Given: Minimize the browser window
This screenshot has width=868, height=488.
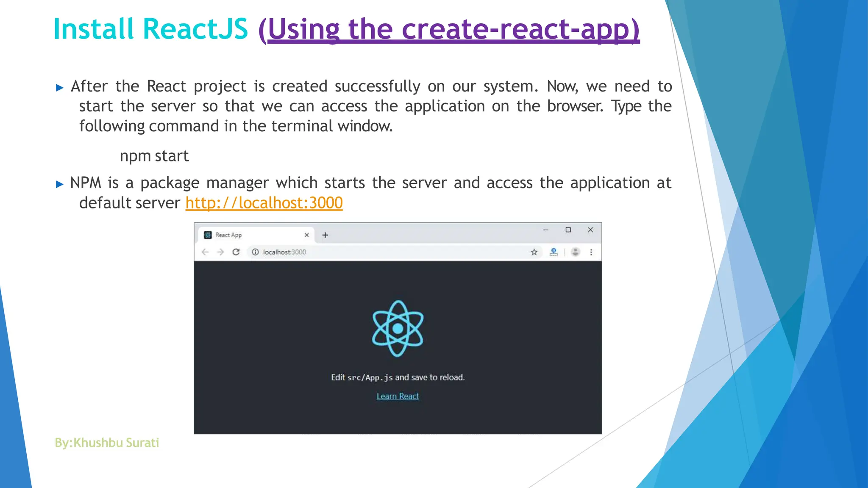Looking at the screenshot, I should pyautogui.click(x=546, y=230).
